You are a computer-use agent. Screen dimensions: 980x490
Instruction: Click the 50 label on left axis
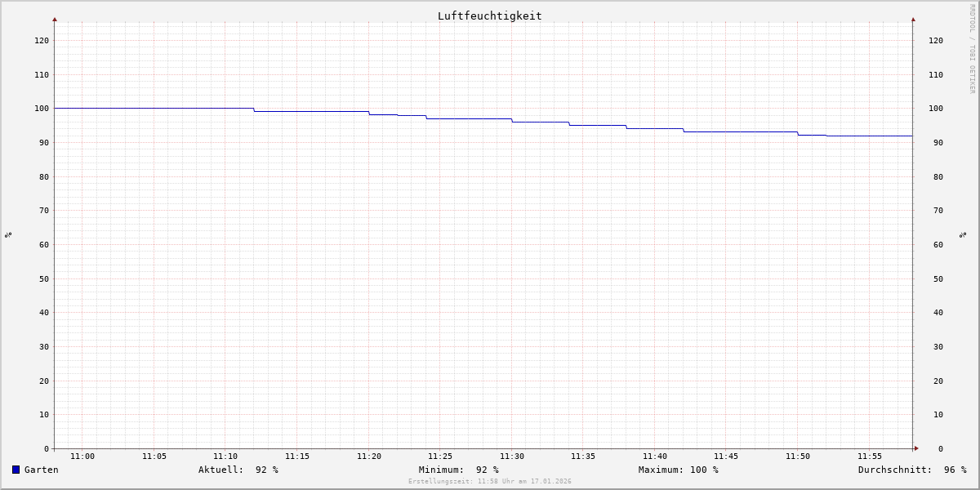(x=44, y=278)
